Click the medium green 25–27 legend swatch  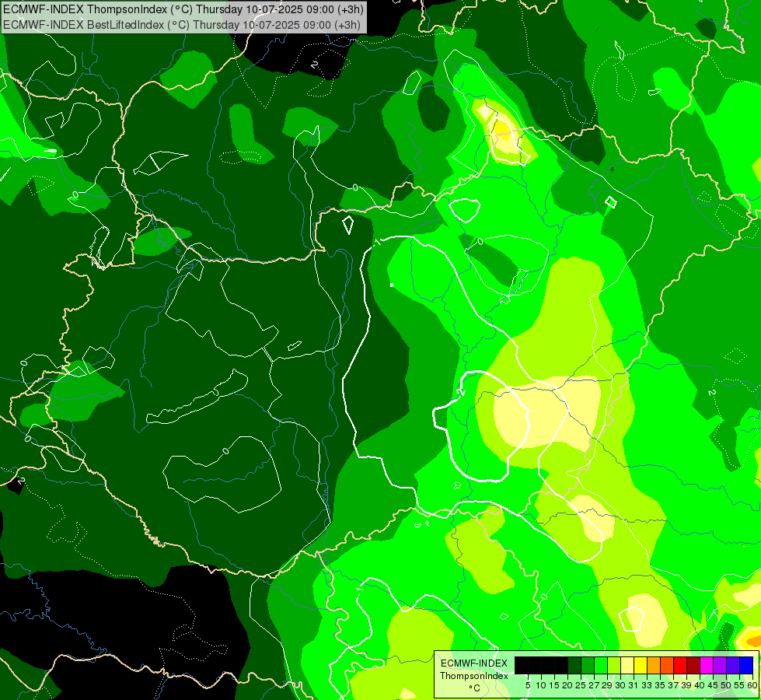pos(588,665)
